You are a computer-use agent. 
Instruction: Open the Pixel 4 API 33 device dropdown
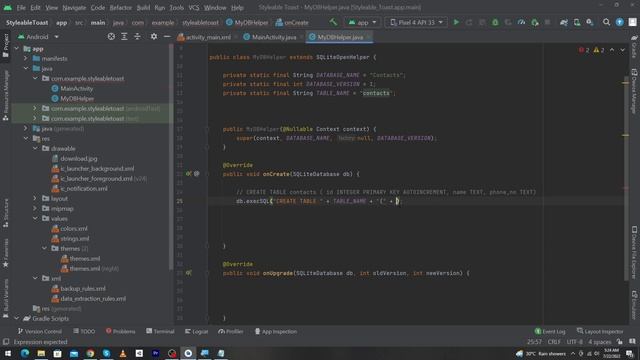(x=416, y=22)
